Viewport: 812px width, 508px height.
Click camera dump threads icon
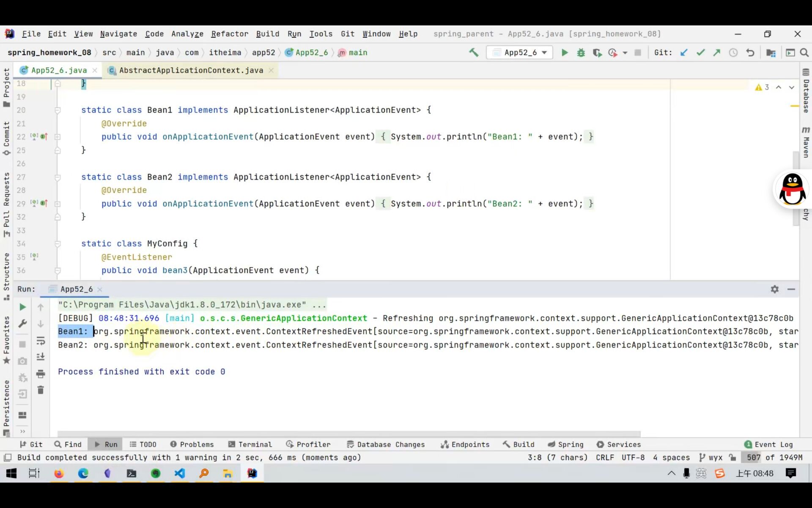[x=22, y=361]
